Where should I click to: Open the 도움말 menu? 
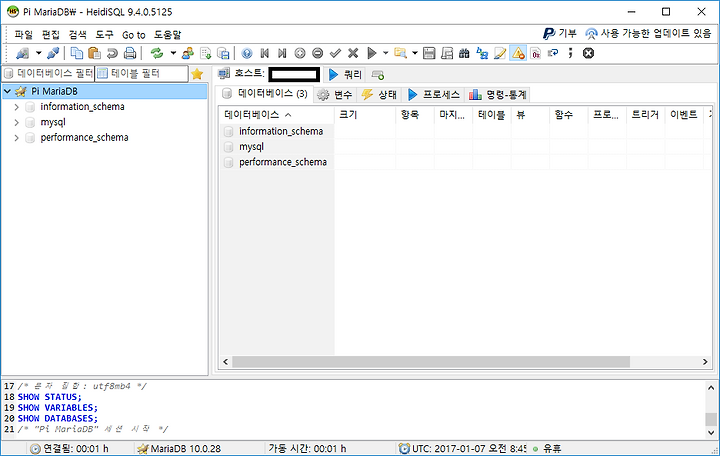click(x=167, y=34)
